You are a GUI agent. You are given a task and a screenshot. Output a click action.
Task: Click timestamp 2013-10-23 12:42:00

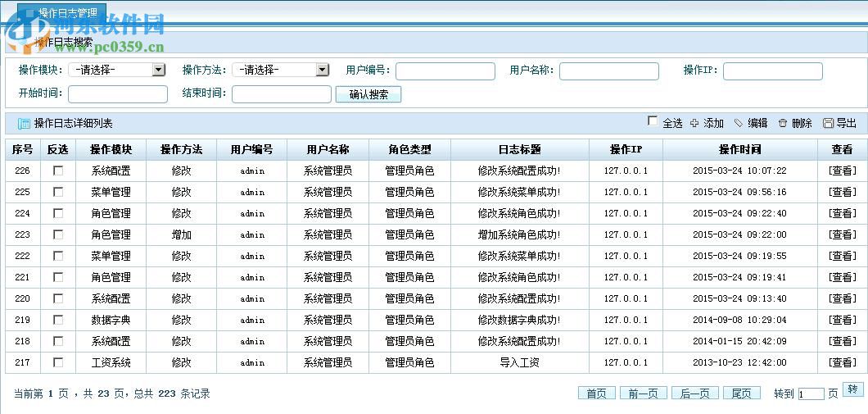[x=739, y=362]
